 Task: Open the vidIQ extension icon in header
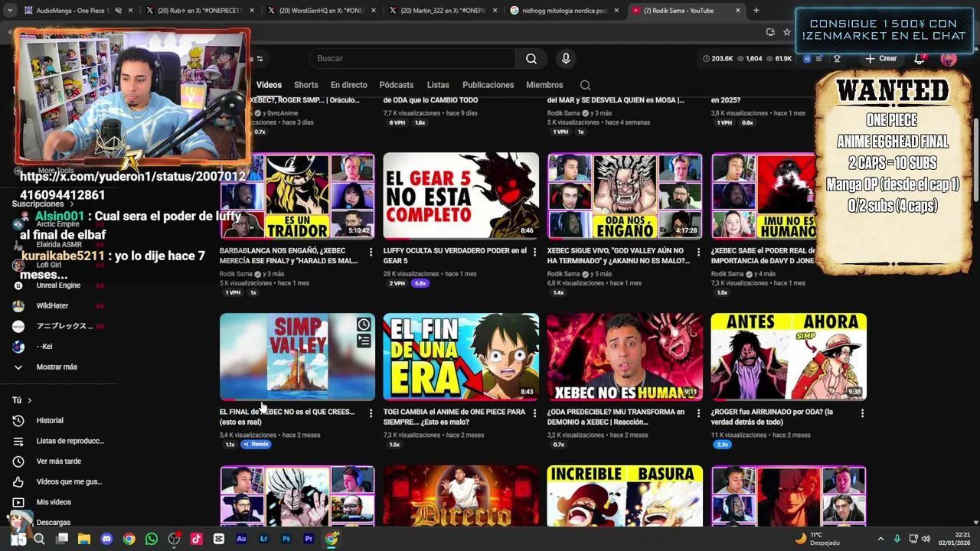click(x=807, y=59)
